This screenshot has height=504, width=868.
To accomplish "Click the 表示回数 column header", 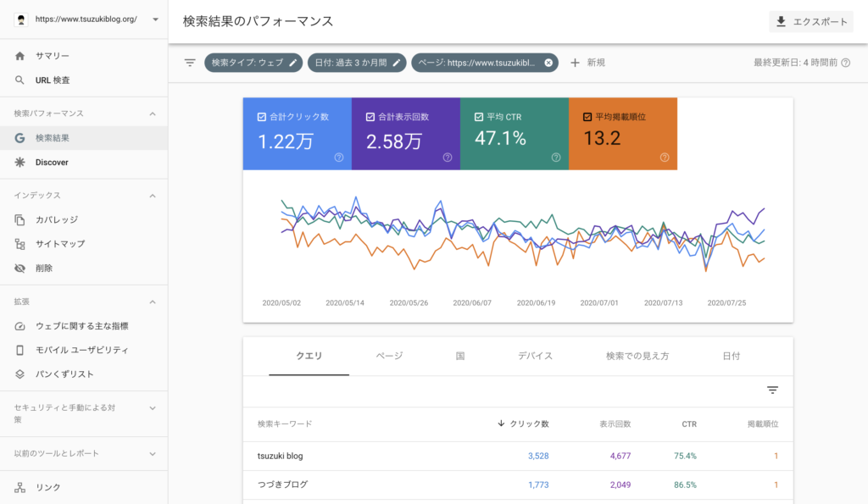I will click(x=615, y=424).
